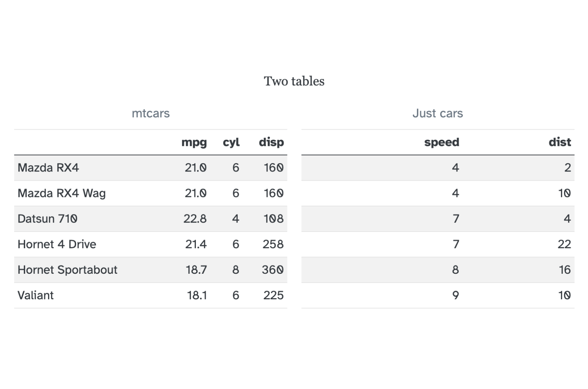The width and height of the screenshot is (588, 389).
Task: Select the speed column header
Action: pyautogui.click(x=441, y=142)
